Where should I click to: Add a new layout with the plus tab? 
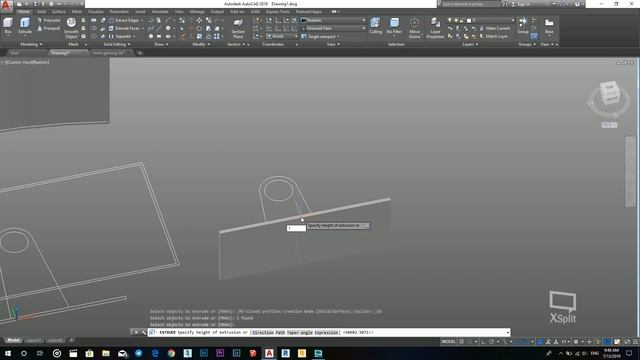click(71, 340)
